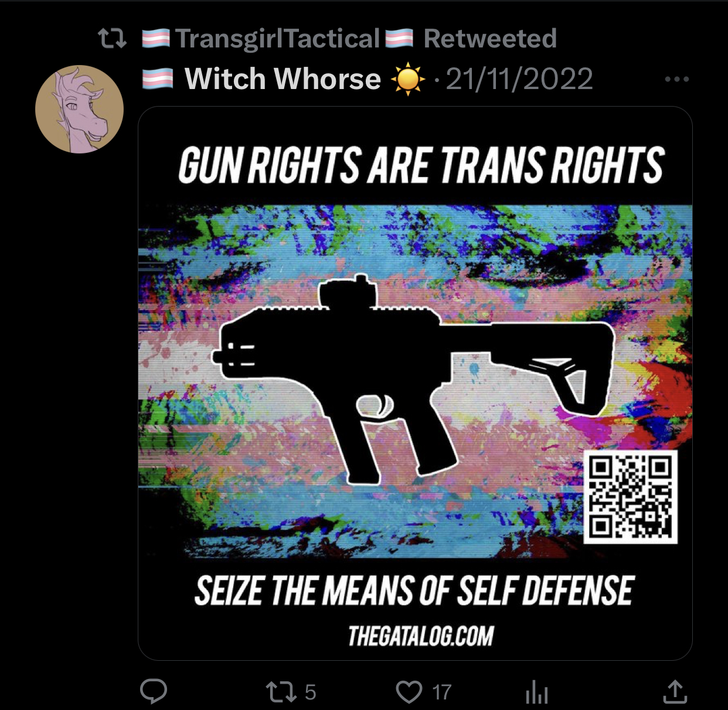
Task: Click THEGATALOG.COM text in the image
Action: coord(421,636)
